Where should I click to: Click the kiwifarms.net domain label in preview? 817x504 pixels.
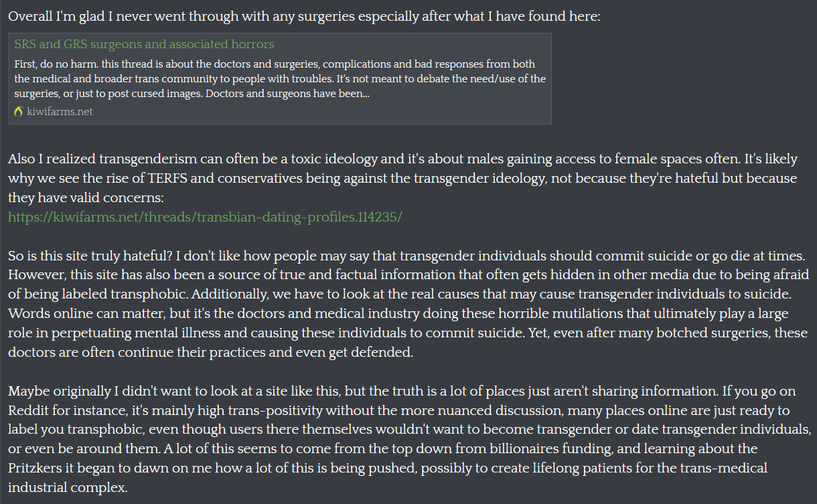coord(60,112)
